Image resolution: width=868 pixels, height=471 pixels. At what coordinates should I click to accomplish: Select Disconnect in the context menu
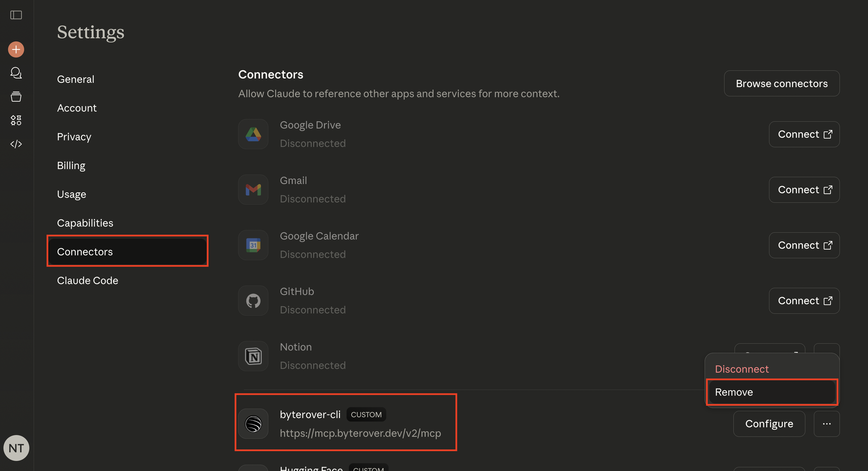742,369
